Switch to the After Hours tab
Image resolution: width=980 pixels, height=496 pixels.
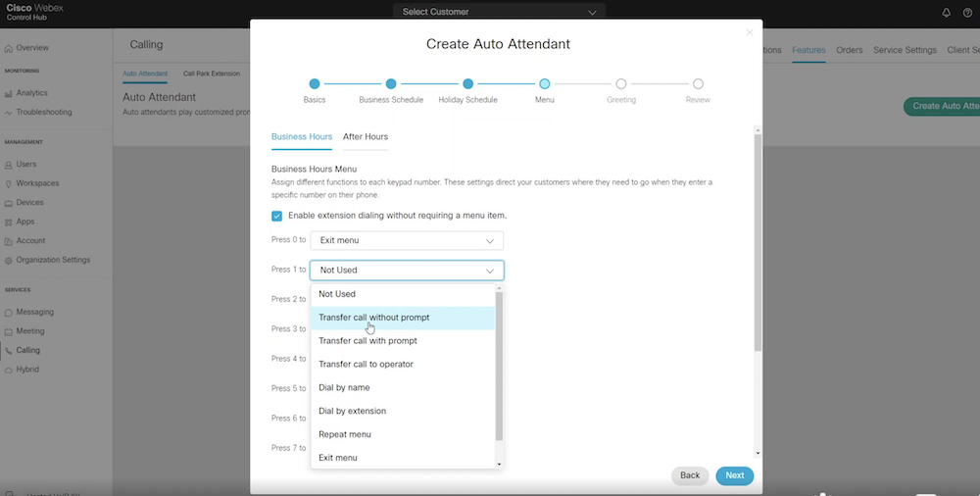click(x=365, y=137)
